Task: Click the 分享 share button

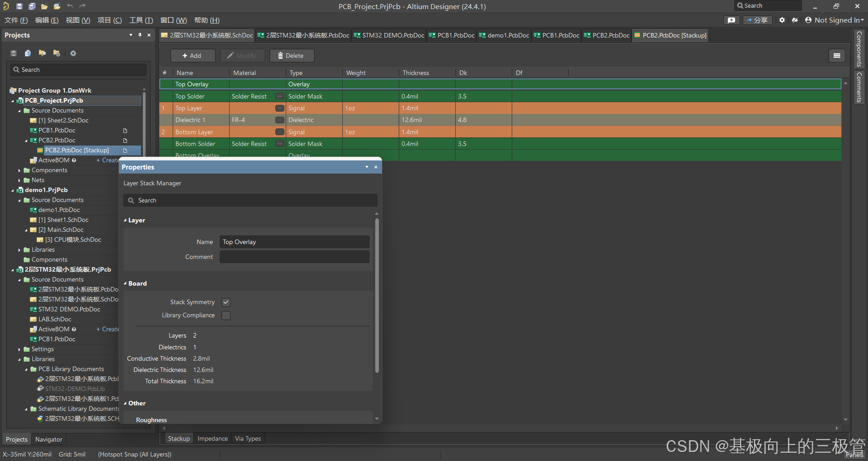Action: (x=758, y=20)
